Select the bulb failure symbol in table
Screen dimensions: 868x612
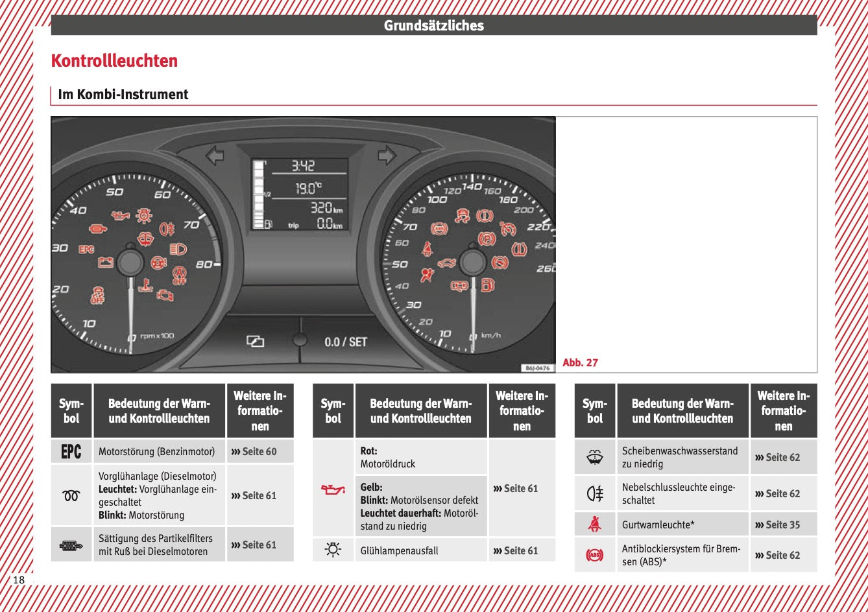pyautogui.click(x=333, y=550)
